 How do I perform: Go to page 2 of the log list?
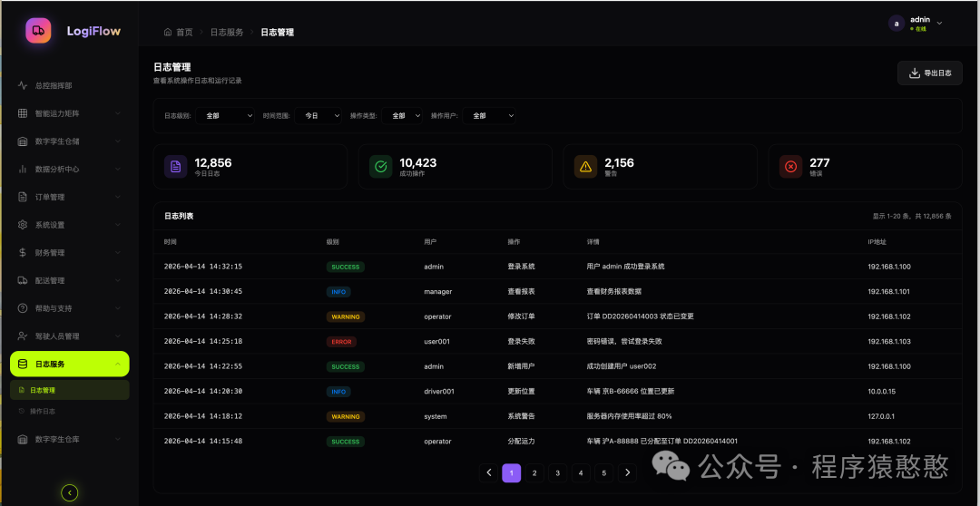pyautogui.click(x=534, y=472)
